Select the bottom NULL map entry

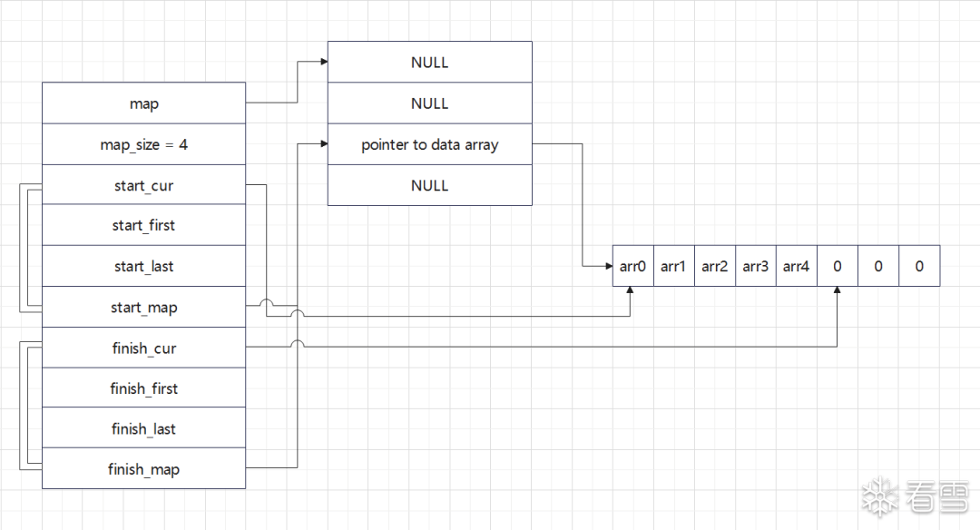click(x=430, y=185)
